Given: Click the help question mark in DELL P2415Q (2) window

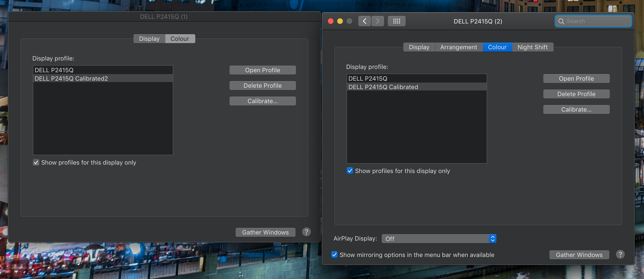Looking at the screenshot, I should (x=620, y=254).
